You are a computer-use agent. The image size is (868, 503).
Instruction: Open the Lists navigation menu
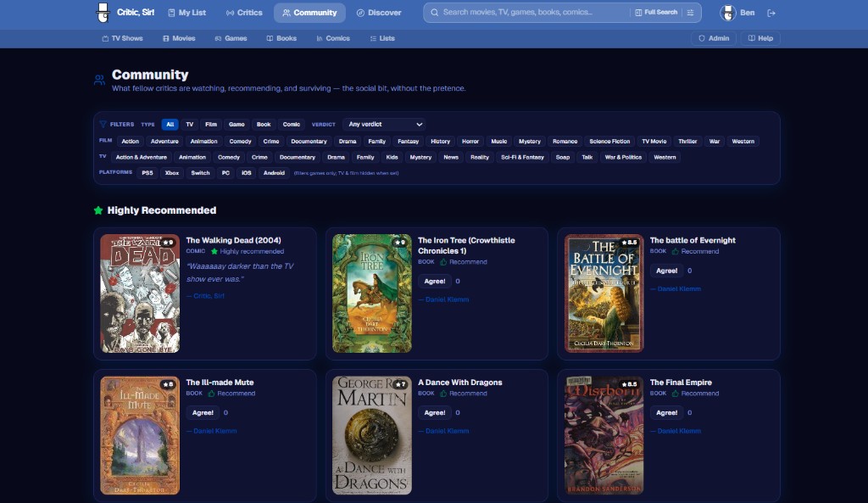(382, 38)
